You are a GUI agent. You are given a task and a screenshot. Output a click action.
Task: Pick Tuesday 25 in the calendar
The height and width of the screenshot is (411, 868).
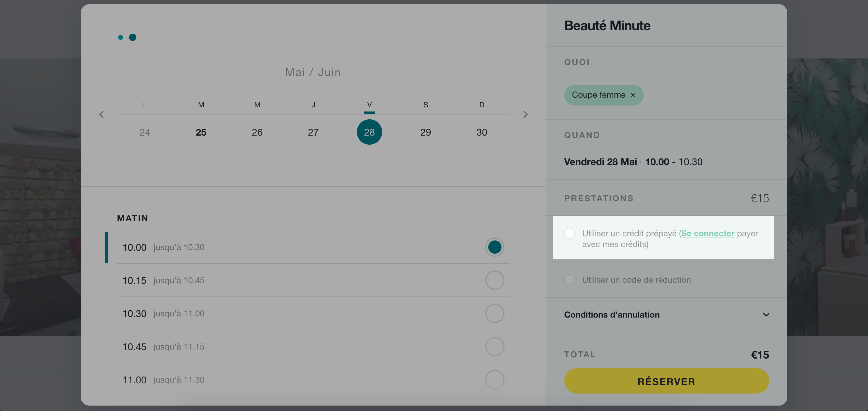pos(201,132)
